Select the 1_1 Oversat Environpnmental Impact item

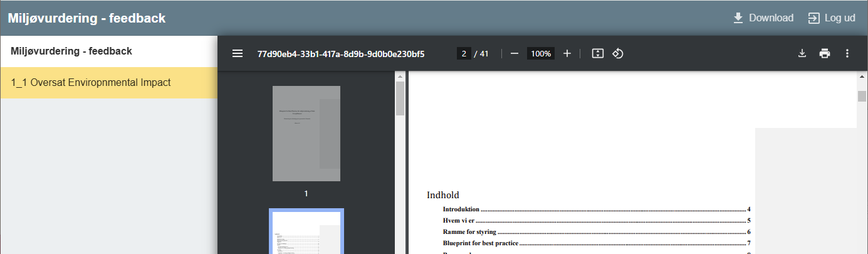(x=91, y=83)
